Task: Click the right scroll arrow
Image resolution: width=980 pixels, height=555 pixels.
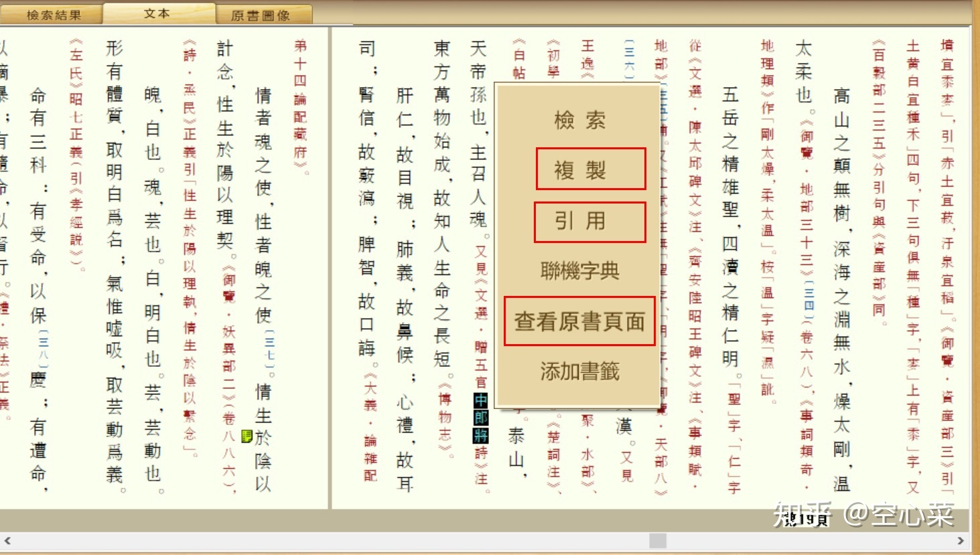Action: coord(961,540)
